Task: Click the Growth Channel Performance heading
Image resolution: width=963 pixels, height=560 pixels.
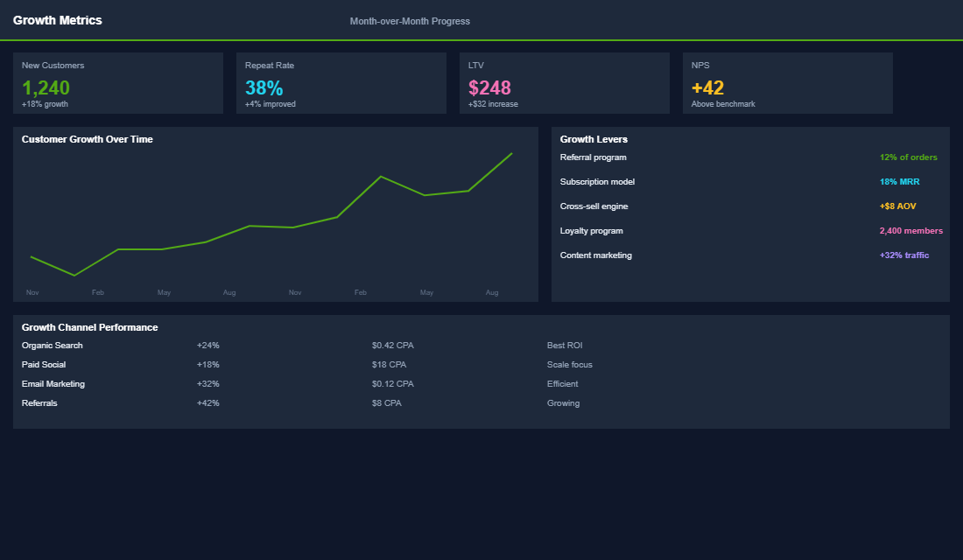Action: tap(88, 326)
